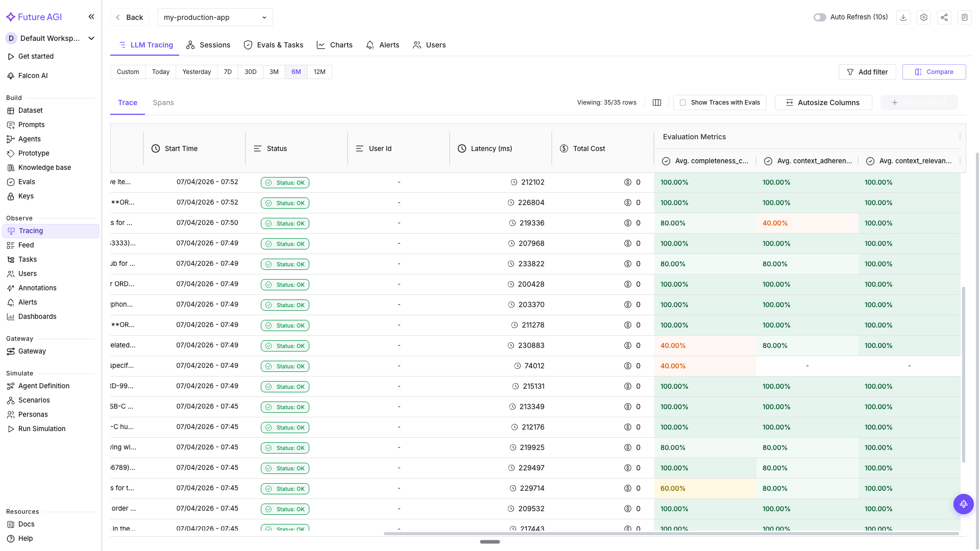Open the Knowledge base section
Screen dimensions: 980x551
(x=44, y=167)
